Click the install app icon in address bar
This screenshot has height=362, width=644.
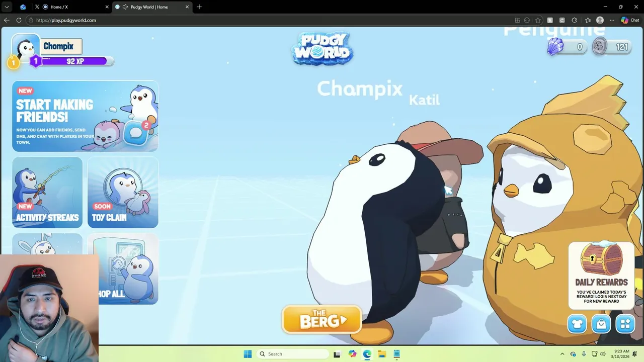(517, 20)
